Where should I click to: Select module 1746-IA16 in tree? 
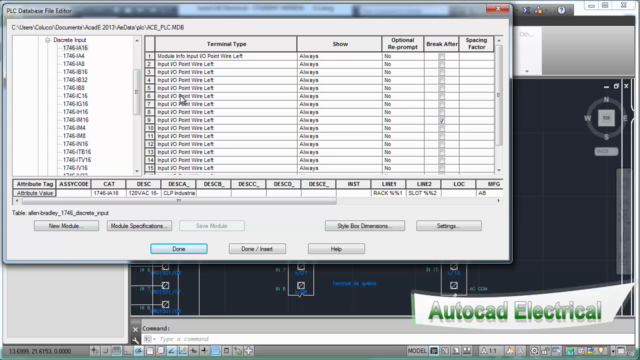[x=75, y=48]
